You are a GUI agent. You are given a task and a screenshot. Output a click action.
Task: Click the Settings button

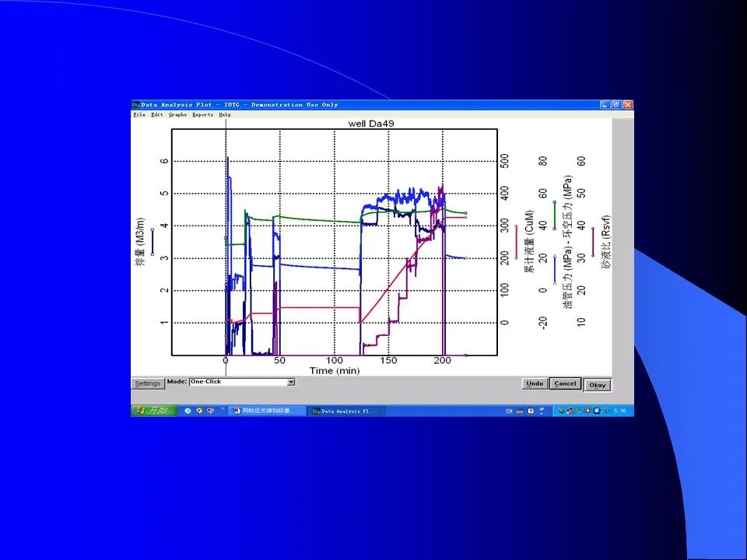click(148, 383)
